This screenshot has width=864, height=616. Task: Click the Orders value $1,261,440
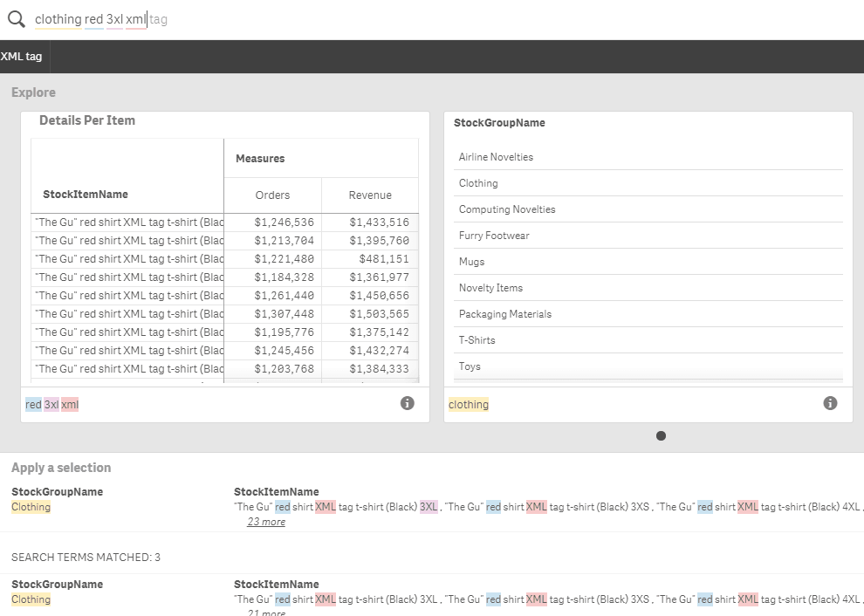click(x=285, y=296)
